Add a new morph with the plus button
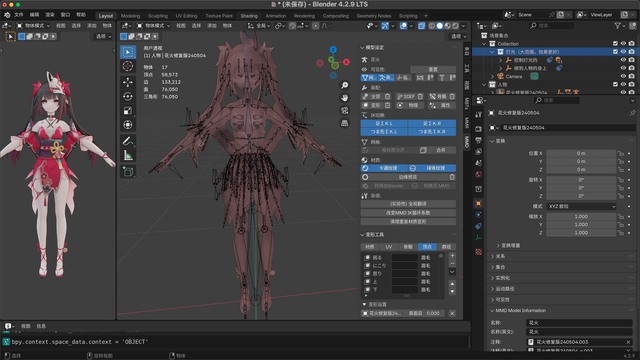640x360 pixels. (x=452, y=256)
